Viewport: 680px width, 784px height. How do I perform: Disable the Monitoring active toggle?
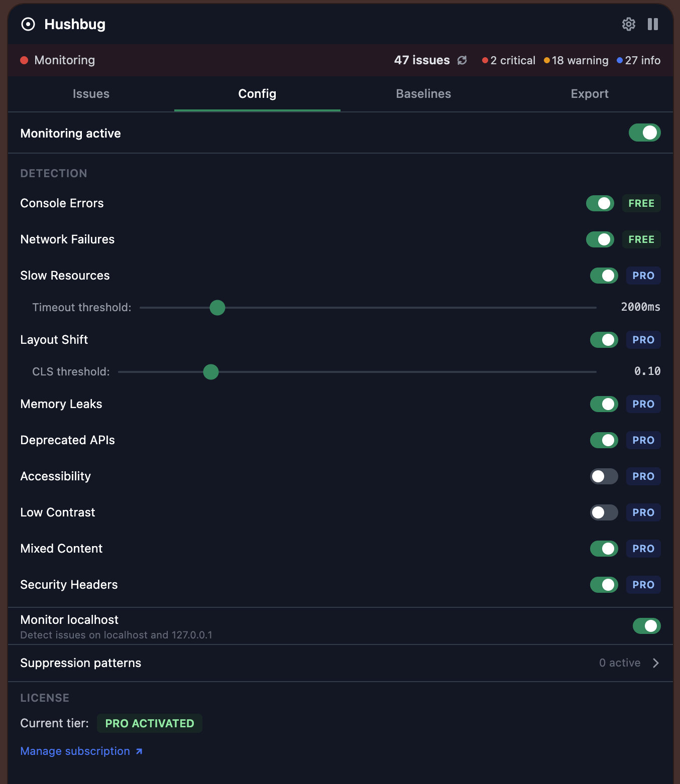[x=644, y=133]
